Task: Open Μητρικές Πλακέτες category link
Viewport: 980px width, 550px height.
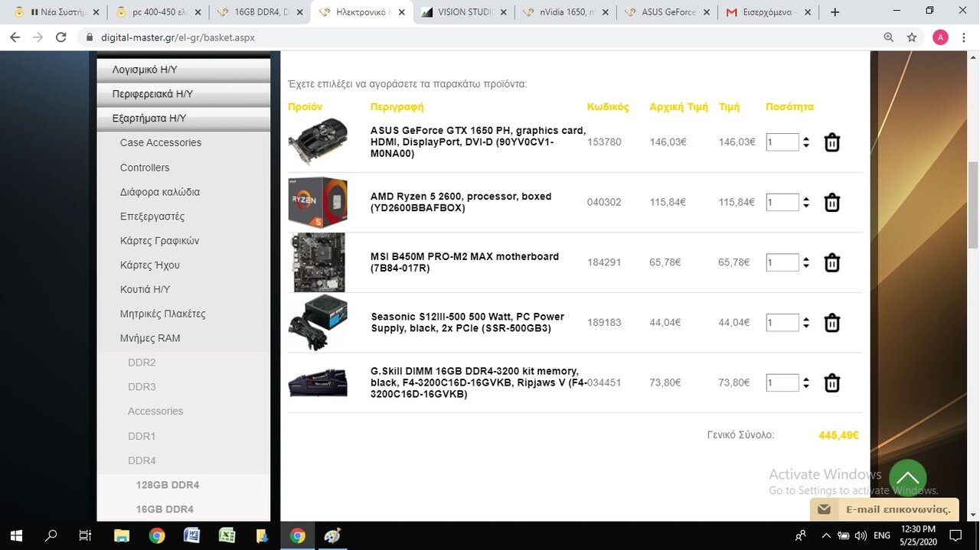Action: coord(163,314)
